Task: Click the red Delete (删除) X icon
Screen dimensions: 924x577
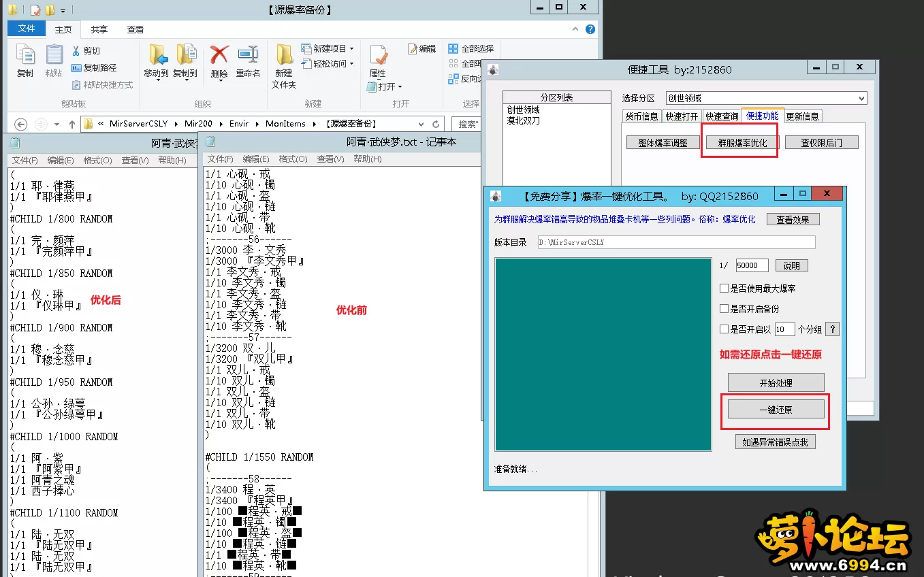Action: [219, 54]
